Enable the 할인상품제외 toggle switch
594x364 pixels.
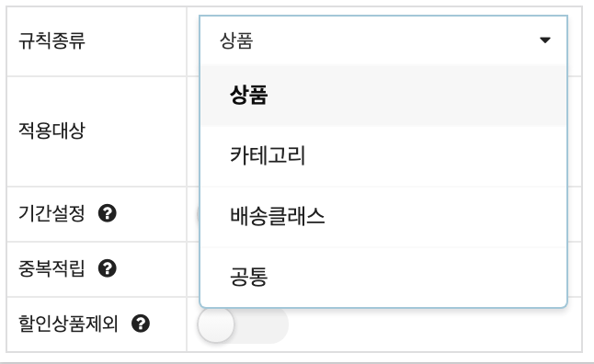[x=243, y=324]
